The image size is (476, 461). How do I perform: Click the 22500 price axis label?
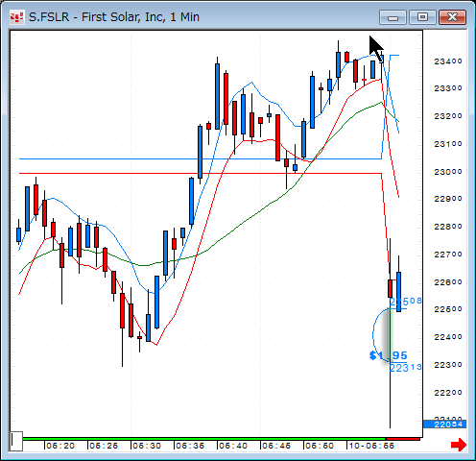(x=448, y=309)
